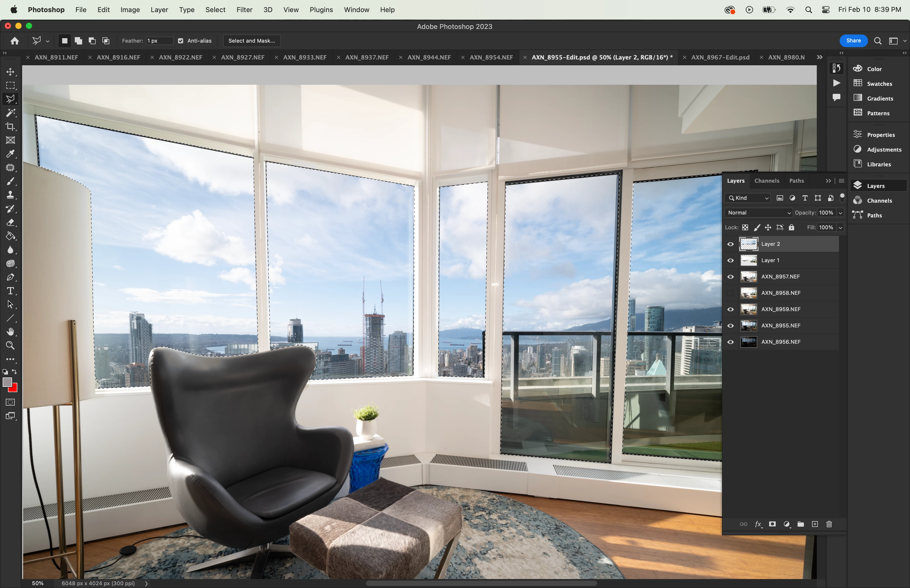Add layer mask in Layers panel
The width and height of the screenshot is (910, 588).
pos(772,524)
